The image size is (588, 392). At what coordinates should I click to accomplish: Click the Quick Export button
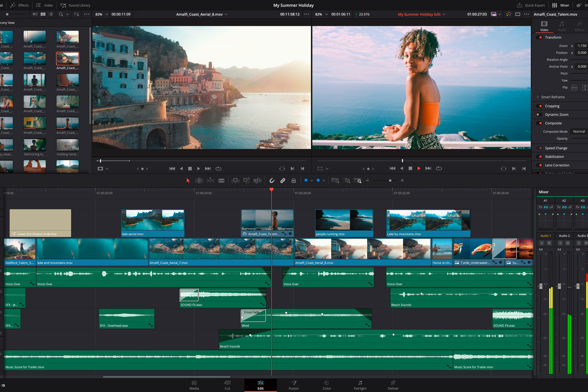click(531, 5)
